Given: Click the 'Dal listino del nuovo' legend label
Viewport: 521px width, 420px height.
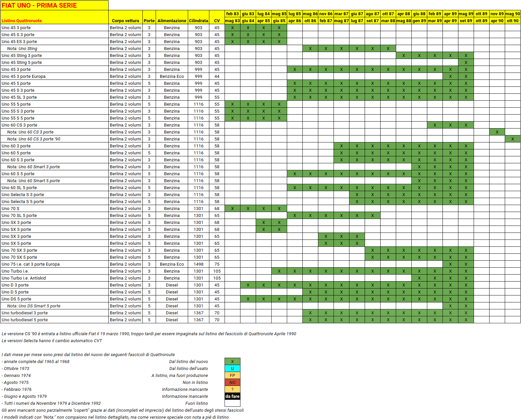Looking at the screenshot, I should [188, 361].
